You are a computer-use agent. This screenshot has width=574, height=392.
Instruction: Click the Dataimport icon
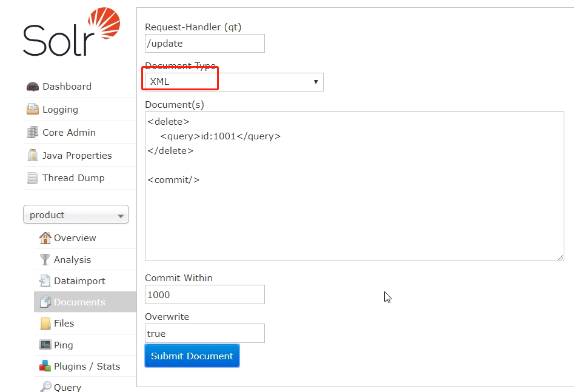pos(45,281)
